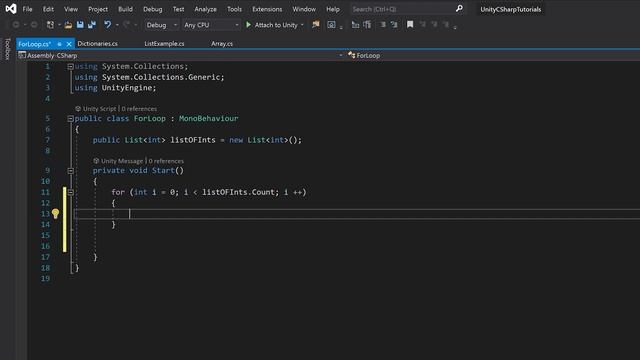Click the decrease indent icon
The width and height of the screenshot is (640, 360).
point(355,25)
